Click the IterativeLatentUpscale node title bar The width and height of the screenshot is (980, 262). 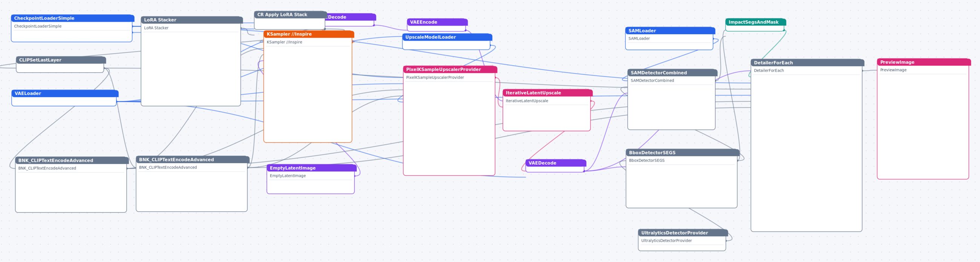pos(547,93)
